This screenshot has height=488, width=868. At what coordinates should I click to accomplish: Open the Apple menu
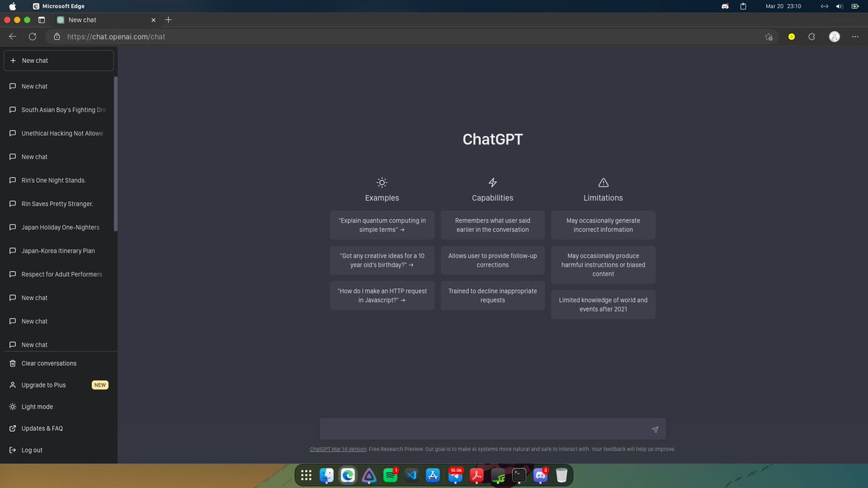(x=12, y=7)
